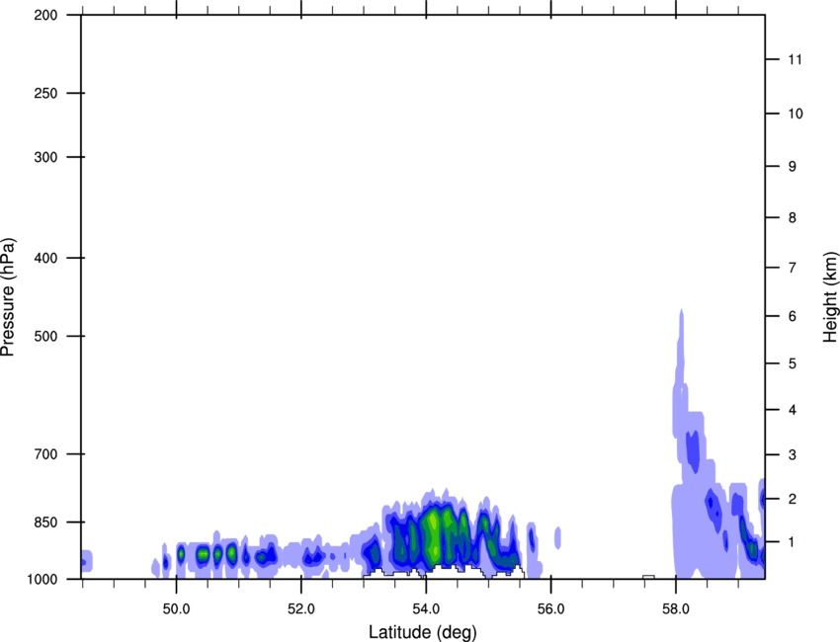Screen dimensions: 840x642
Task: Click the 850 pressure tick label
Action: [x=45, y=522]
